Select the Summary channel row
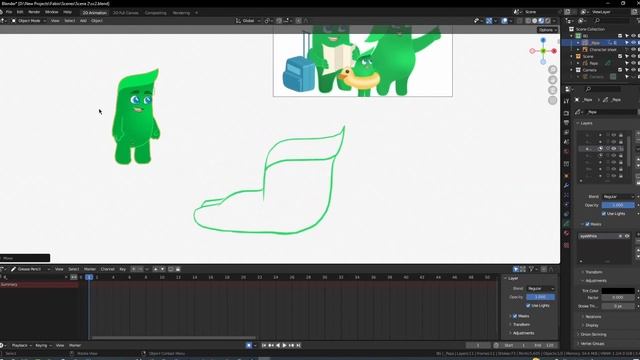 pos(39,284)
